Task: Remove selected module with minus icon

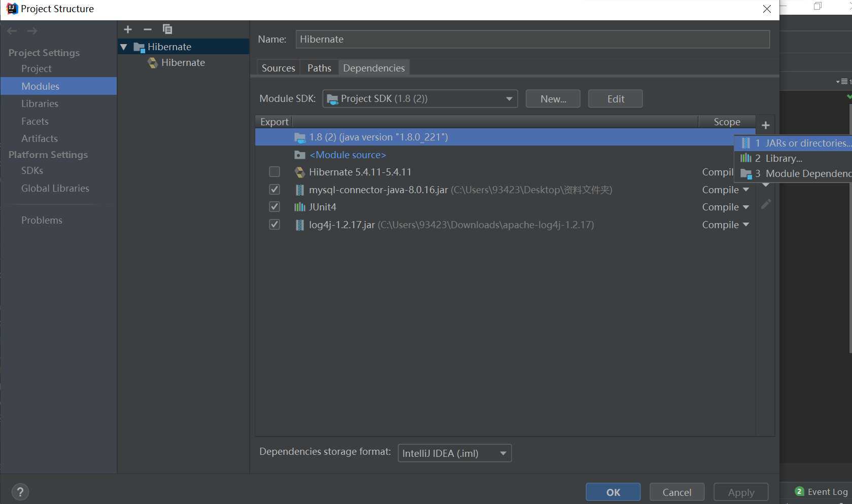Action: tap(148, 29)
